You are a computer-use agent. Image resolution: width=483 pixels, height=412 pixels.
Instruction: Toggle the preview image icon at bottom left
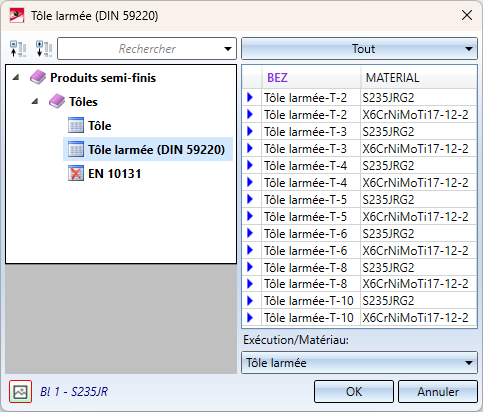20,392
